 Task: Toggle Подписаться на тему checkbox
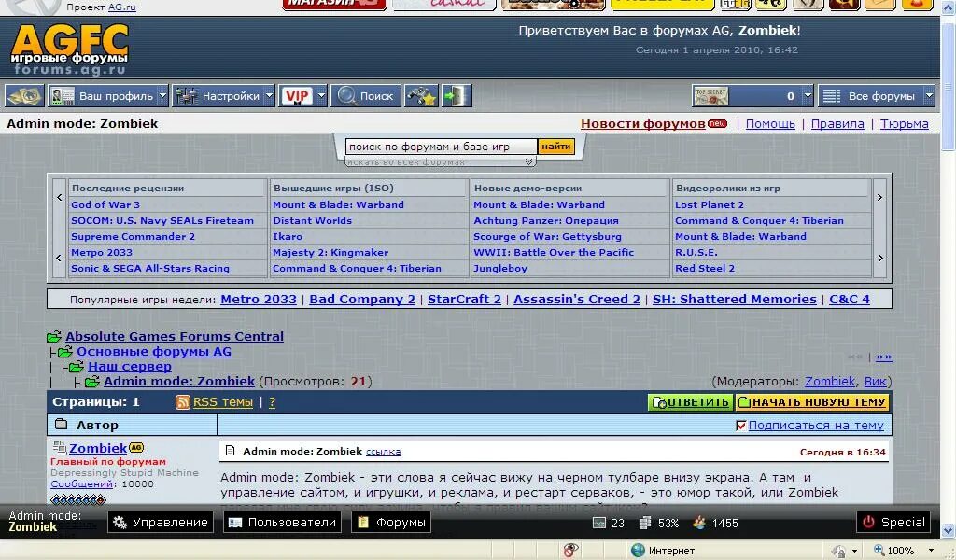pos(740,426)
